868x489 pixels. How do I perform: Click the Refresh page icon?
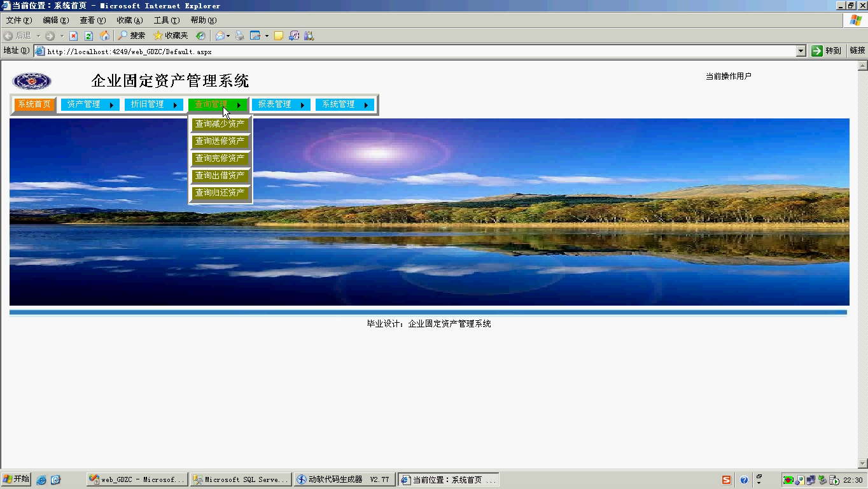[88, 36]
